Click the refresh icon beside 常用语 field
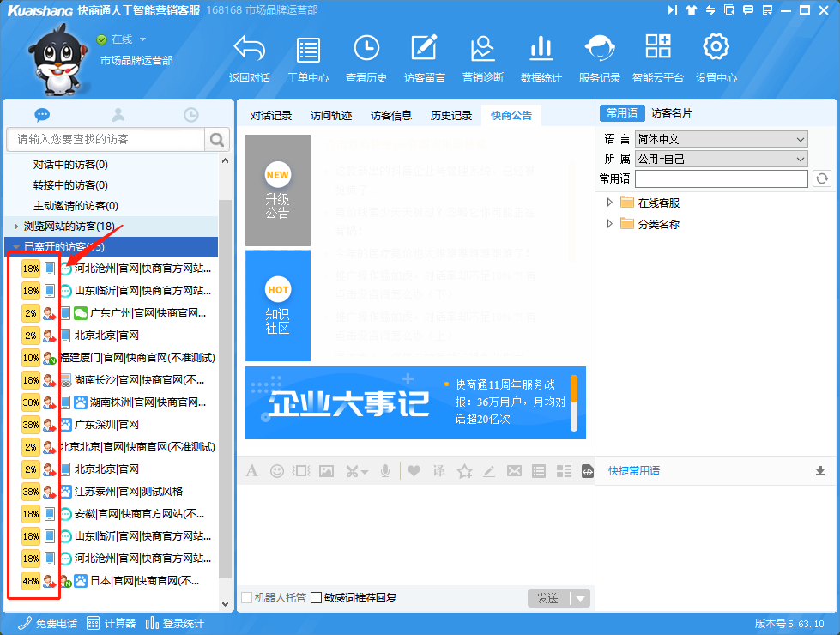Screen dimensions: 840x635 click(822, 178)
